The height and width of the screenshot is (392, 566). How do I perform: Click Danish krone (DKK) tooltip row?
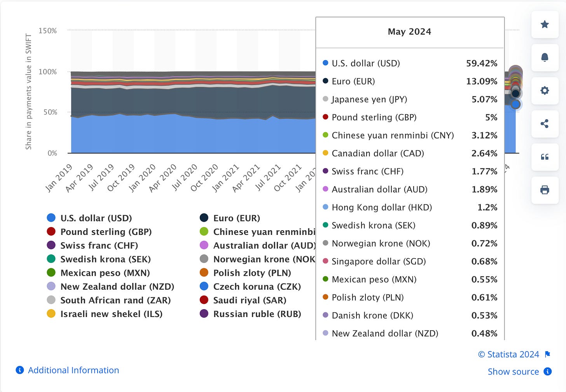click(x=410, y=315)
